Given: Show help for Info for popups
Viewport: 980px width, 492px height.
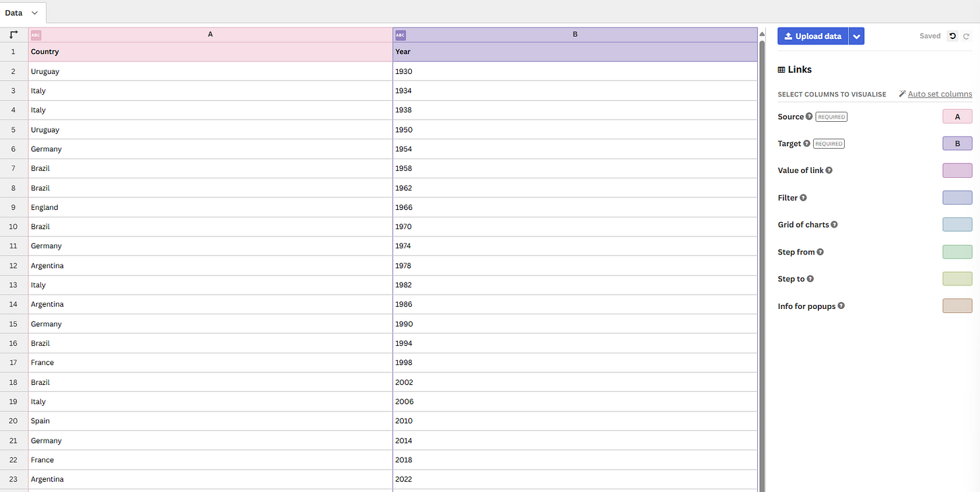Looking at the screenshot, I should 841,306.
